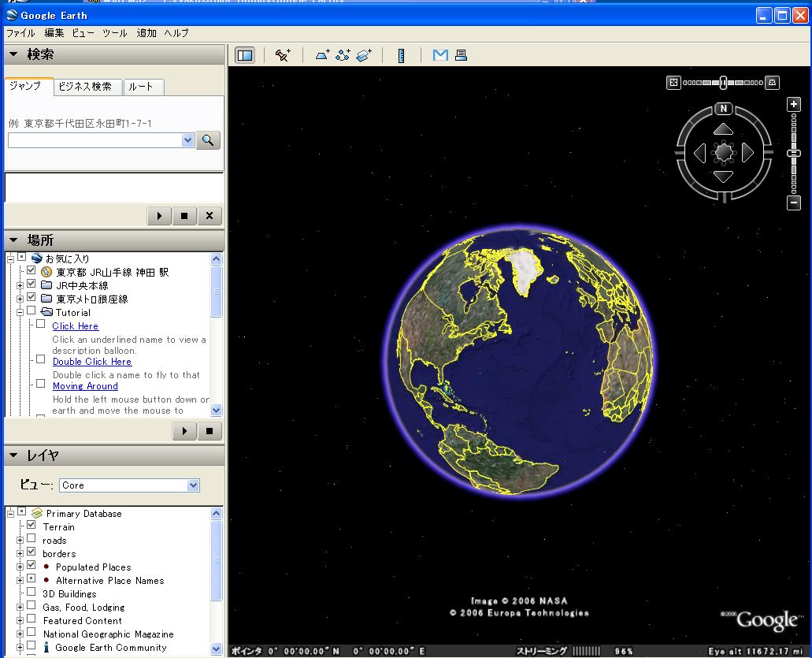Collapse the Tutorial folder
The width and height of the screenshot is (812, 658).
point(20,312)
